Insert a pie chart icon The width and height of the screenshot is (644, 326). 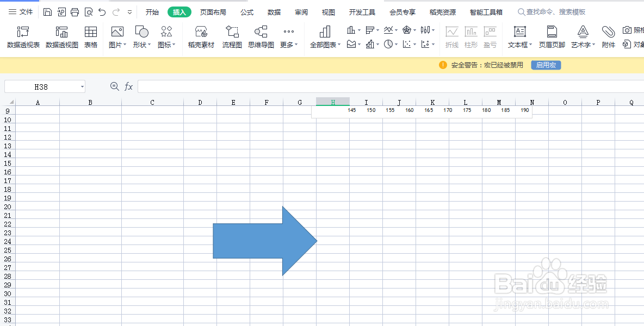point(389,44)
